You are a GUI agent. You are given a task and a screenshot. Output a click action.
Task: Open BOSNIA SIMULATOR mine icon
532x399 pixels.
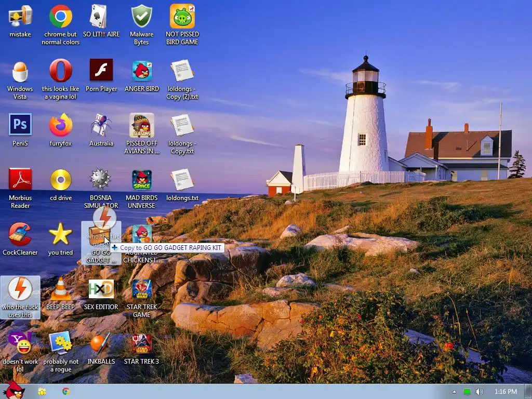click(x=100, y=179)
